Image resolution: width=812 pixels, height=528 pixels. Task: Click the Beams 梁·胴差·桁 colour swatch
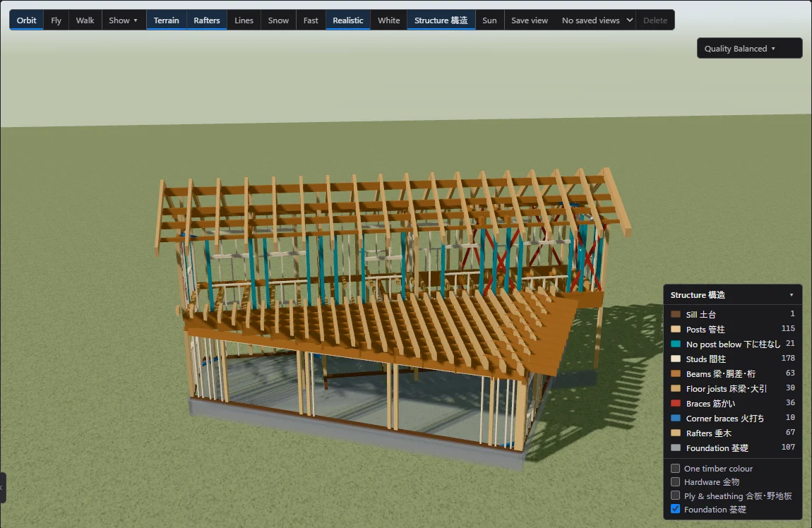point(676,373)
